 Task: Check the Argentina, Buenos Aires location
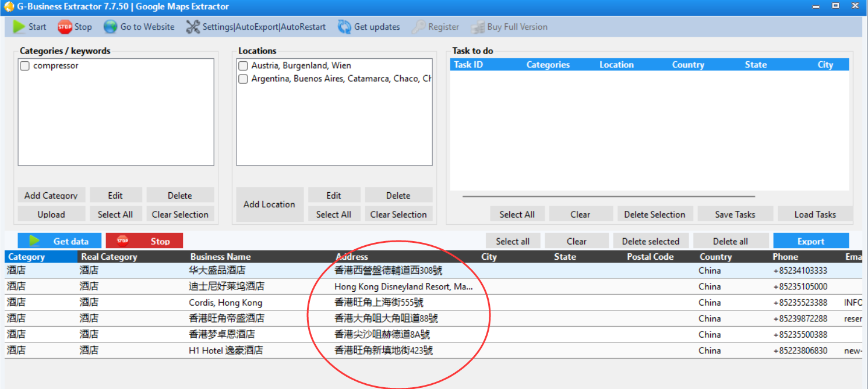click(243, 79)
